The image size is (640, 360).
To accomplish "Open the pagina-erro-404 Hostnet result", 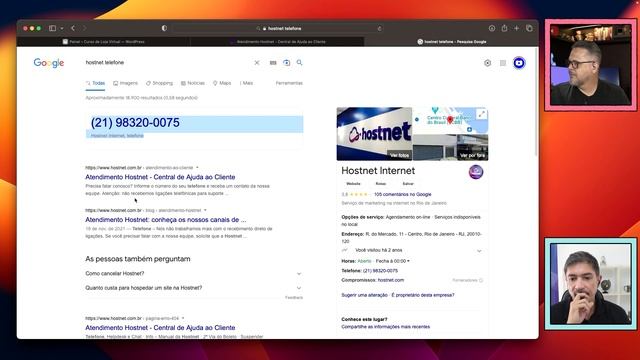I will [x=160, y=328].
